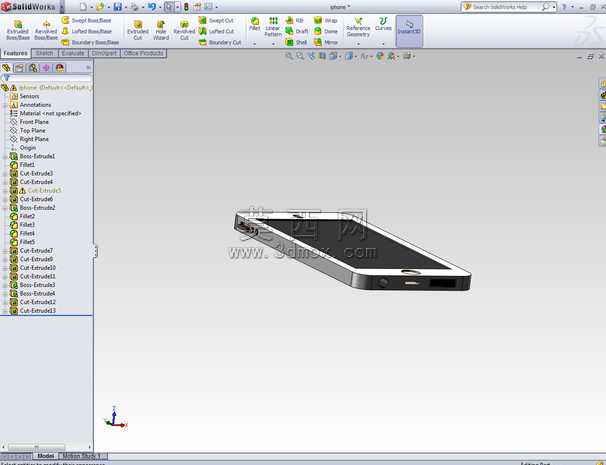Open the Linear Pattern dropdown arrow
Screen dimensions: 606x465
pos(273,44)
